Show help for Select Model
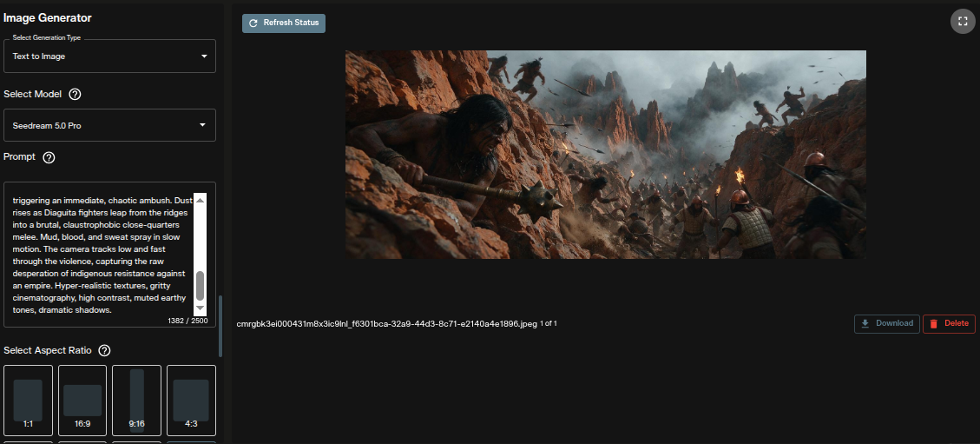This screenshot has width=980, height=444. 75,95
